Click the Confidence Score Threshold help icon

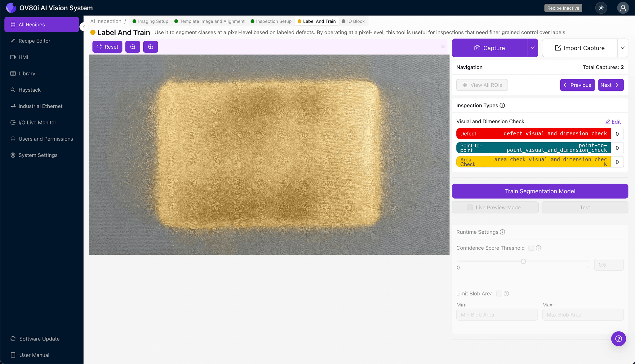coord(539,248)
